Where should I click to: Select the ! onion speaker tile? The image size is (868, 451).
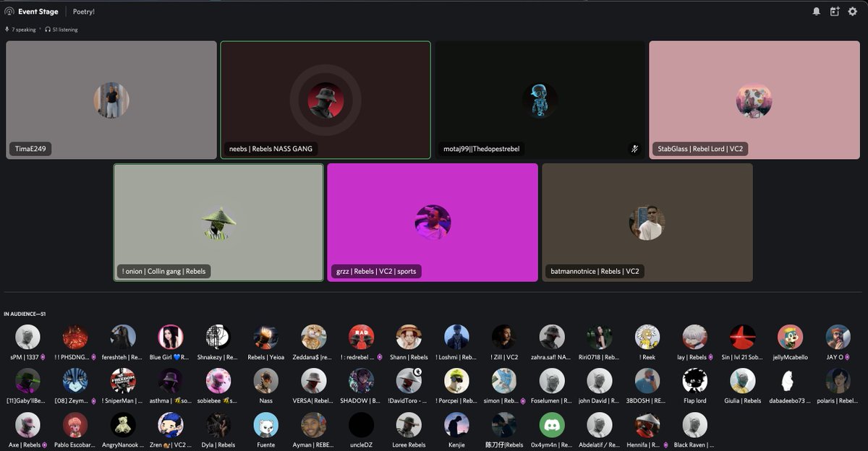pos(218,223)
